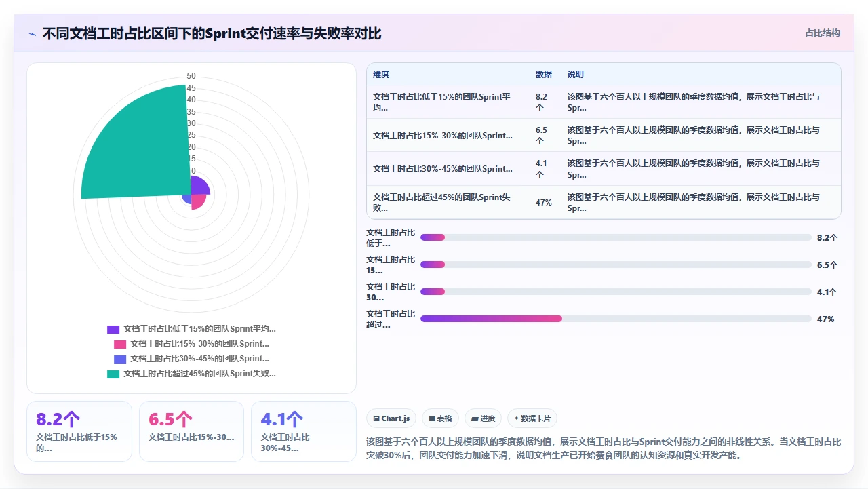Toggle the pink 15%-30% legend swatch
This screenshot has height=489, width=868.
(x=120, y=344)
